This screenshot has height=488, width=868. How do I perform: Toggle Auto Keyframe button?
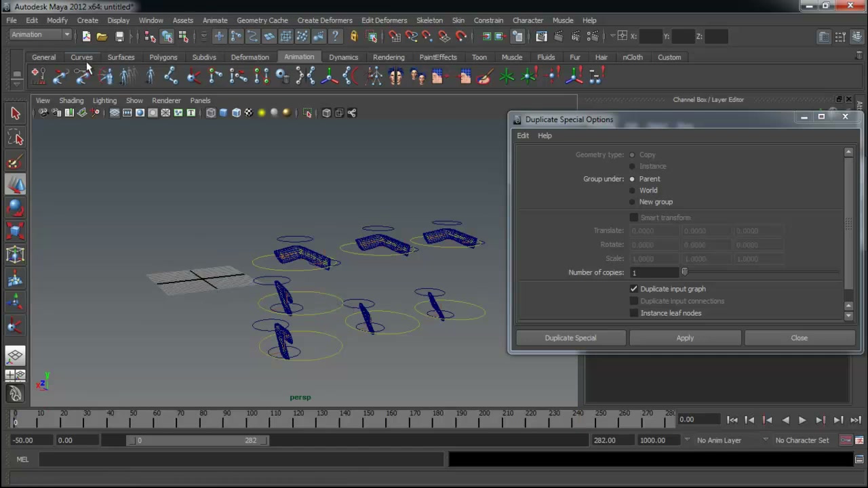click(x=846, y=441)
